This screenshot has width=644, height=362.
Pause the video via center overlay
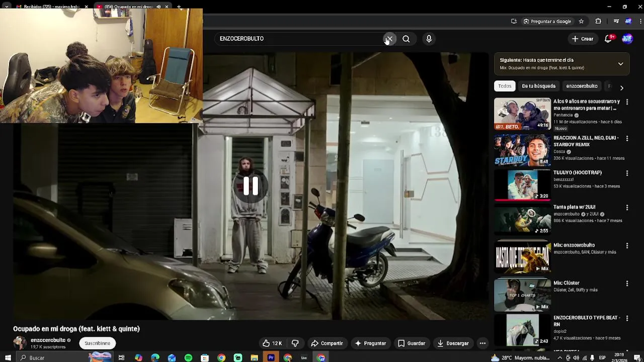point(251,186)
